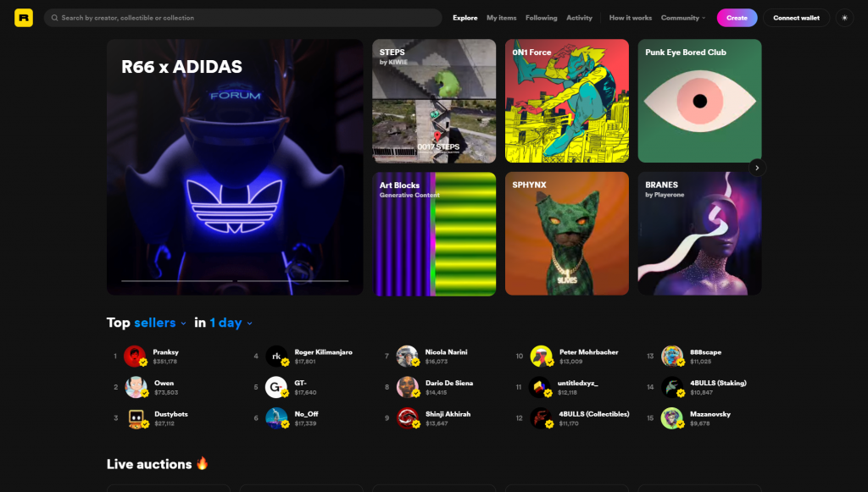Click the Create button
Viewport: 868px width, 492px height.
tap(737, 18)
